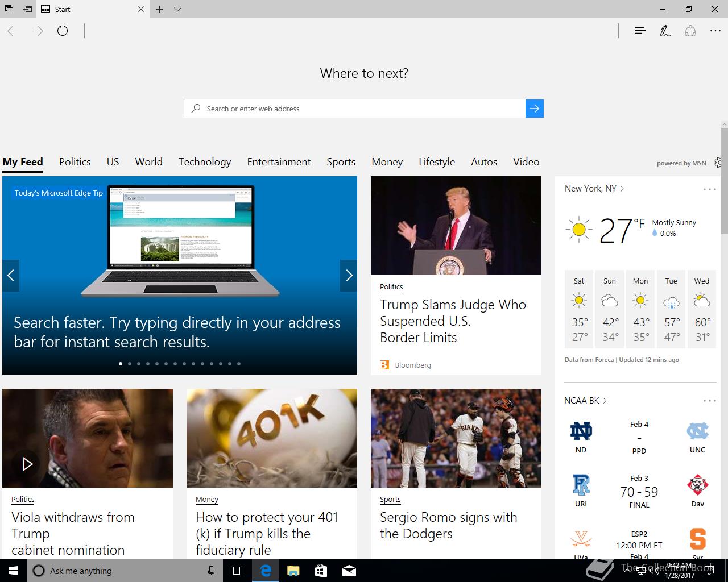Switch to the US tab
This screenshot has height=582, width=728.
113,162
